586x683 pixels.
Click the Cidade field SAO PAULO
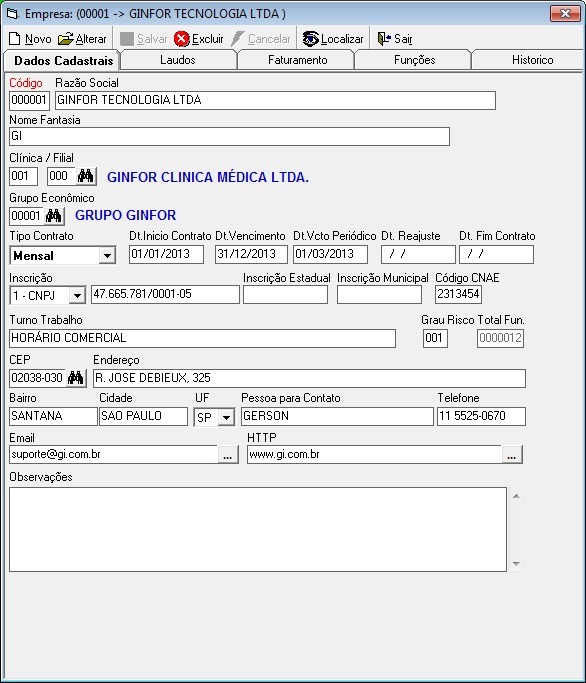click(143, 416)
